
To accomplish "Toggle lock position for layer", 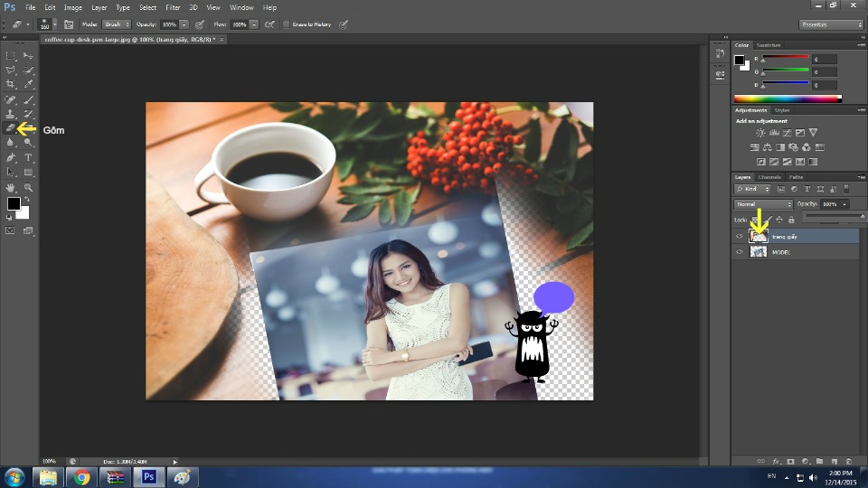I will pos(779,220).
